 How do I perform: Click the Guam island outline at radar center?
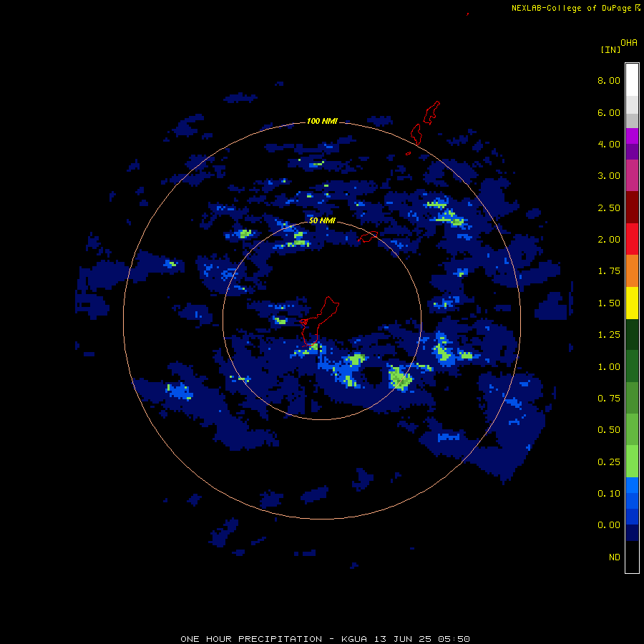[x=318, y=321]
